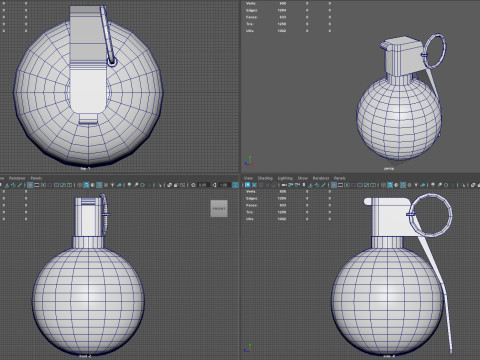
Task: Click Gamma icon in front view panel toolbar
Action: 214,185
